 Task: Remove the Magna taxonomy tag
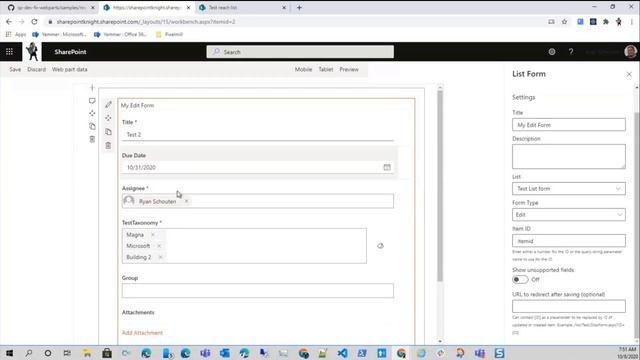click(x=153, y=235)
